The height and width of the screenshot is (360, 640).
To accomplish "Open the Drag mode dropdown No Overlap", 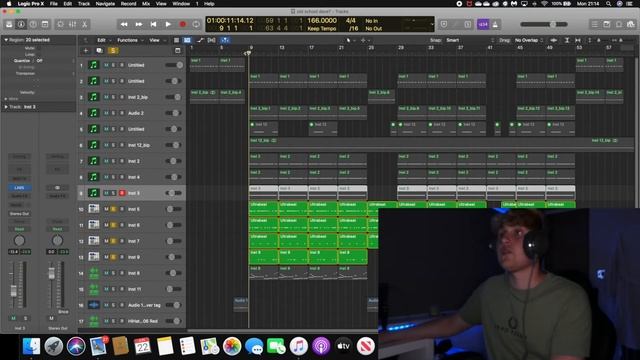I will click(529, 40).
